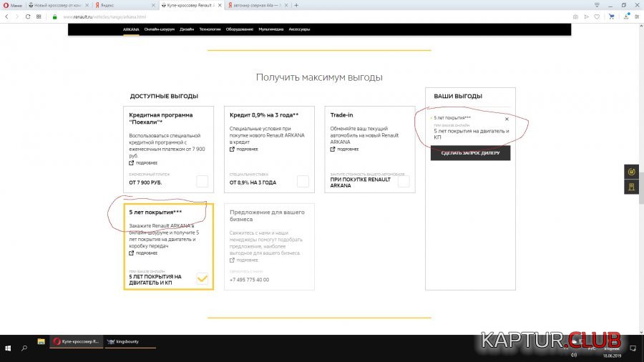Click the taskbar date and clock

[x=612, y=352]
